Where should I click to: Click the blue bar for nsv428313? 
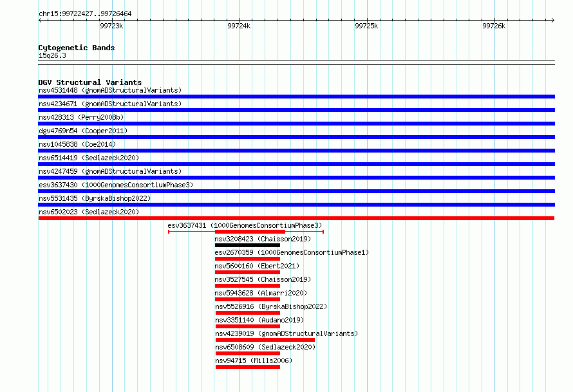[296, 124]
